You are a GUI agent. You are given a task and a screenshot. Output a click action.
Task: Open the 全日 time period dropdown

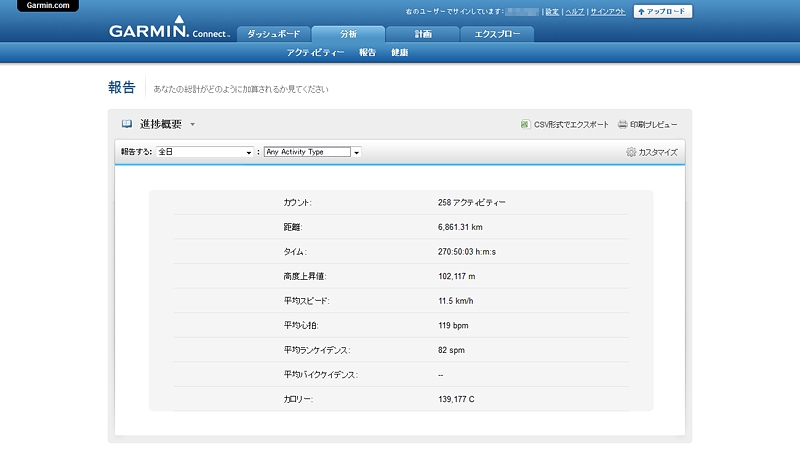pyautogui.click(x=205, y=152)
